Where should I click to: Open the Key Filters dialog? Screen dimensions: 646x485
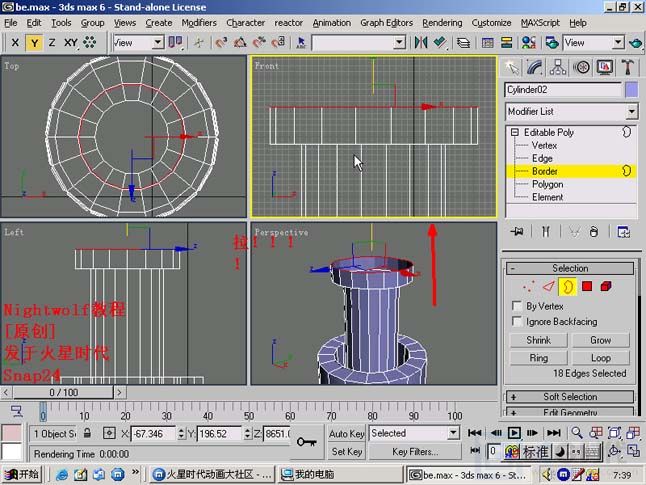[x=415, y=452]
